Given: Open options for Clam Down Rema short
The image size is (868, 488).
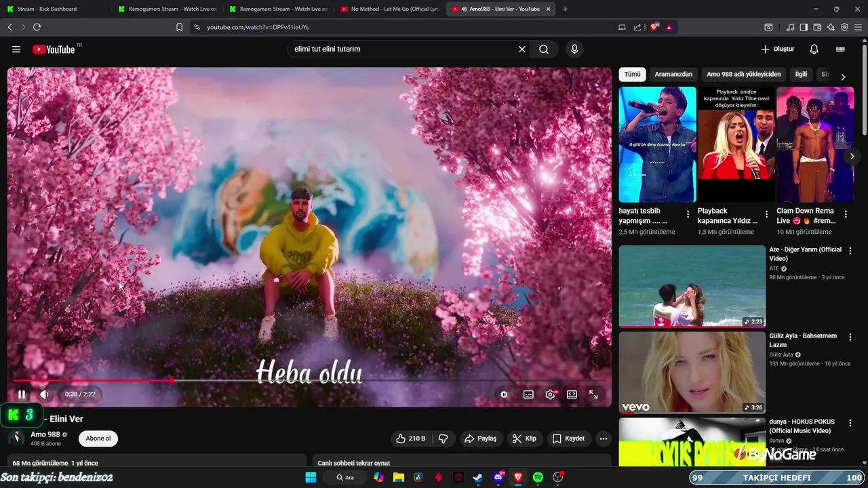Looking at the screenshot, I should pyautogui.click(x=846, y=214).
